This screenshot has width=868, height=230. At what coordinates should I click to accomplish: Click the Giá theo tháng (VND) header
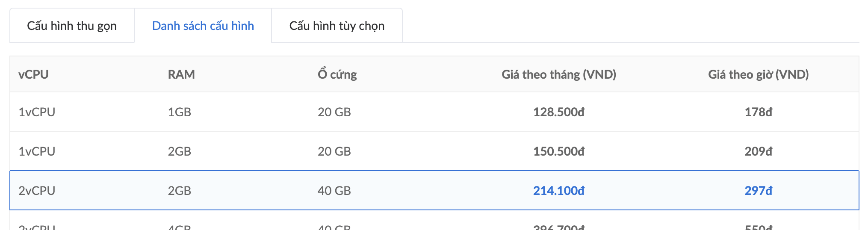(559, 74)
